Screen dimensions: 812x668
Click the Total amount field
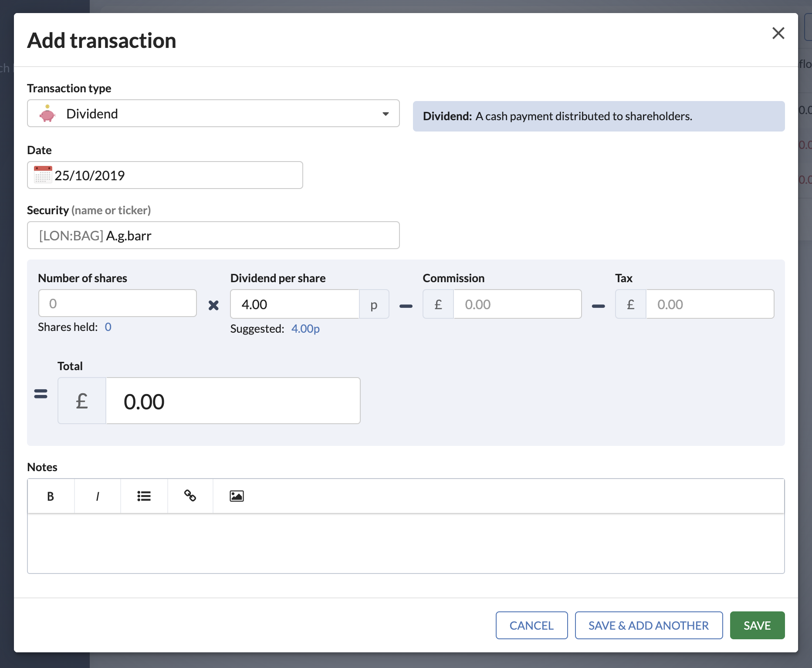click(x=233, y=401)
